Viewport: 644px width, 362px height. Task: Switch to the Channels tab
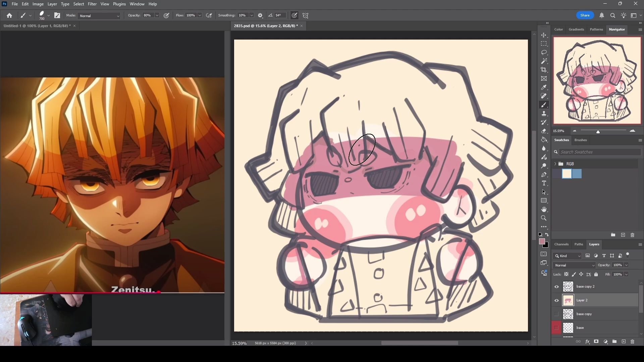[x=561, y=244]
